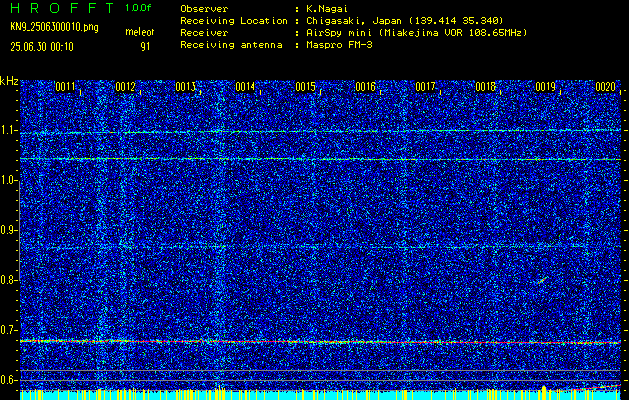Click the 0.6 frequency axis label
The width and height of the screenshot is (629, 400).
[8, 380]
